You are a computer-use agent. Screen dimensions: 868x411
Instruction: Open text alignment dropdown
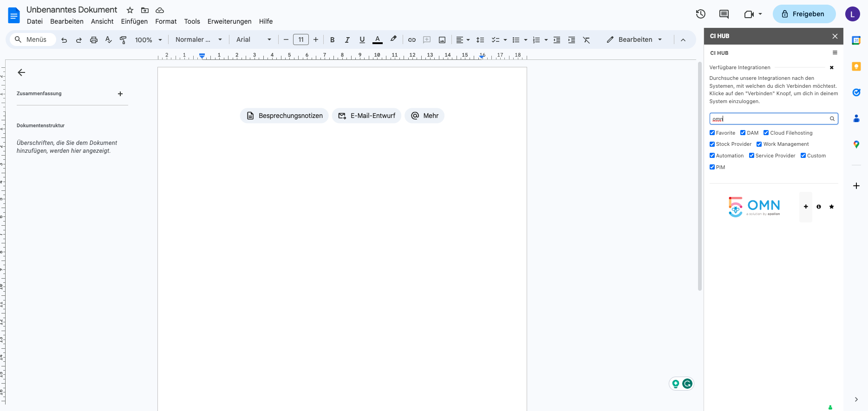pyautogui.click(x=463, y=40)
